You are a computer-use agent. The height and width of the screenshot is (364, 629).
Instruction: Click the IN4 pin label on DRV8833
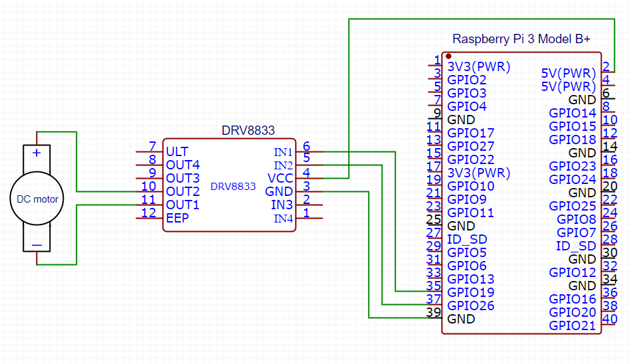283,219
